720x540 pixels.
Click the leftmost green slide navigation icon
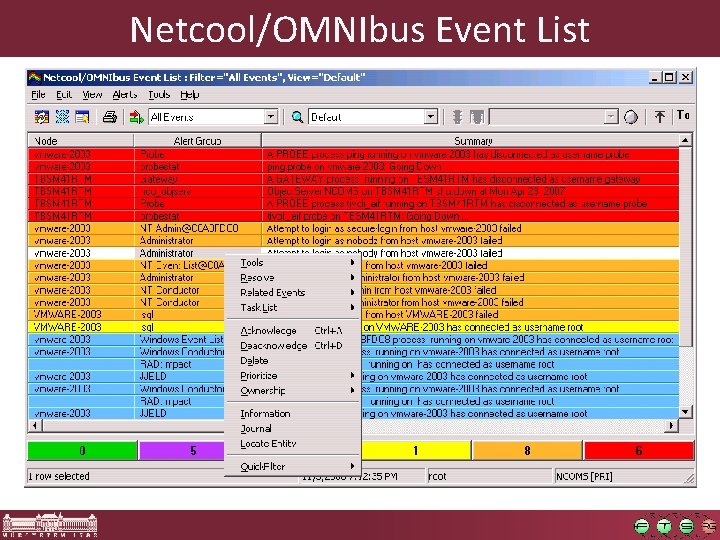(x=642, y=526)
